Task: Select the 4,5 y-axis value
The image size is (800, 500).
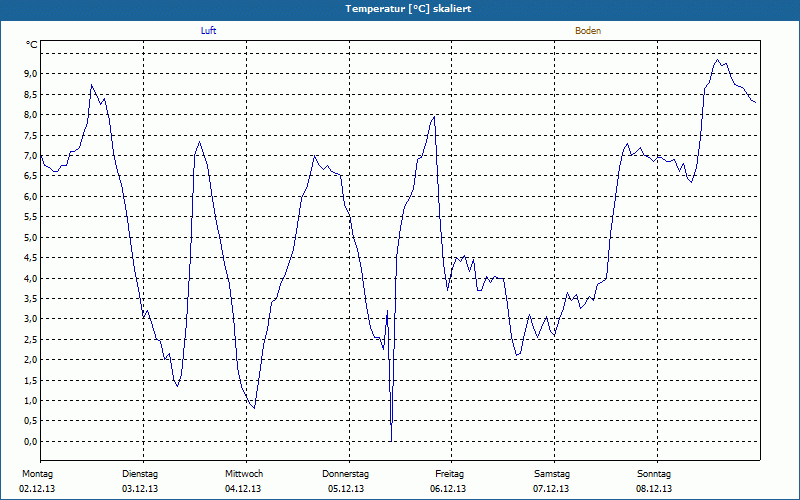Action: (x=31, y=258)
